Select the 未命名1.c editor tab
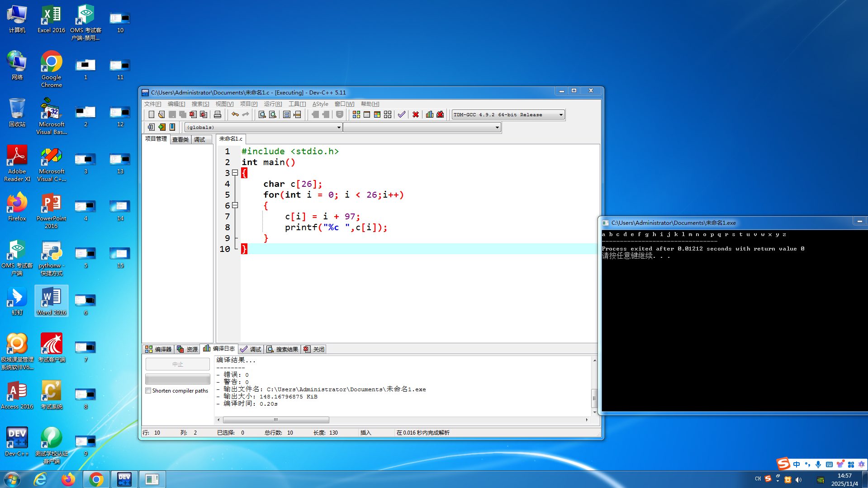Viewport: 868px width, 488px height. click(x=231, y=139)
